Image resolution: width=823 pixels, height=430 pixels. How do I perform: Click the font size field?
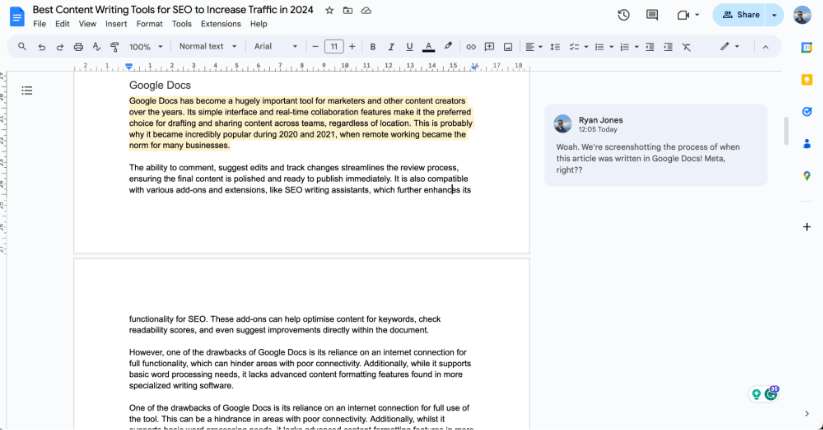point(334,47)
